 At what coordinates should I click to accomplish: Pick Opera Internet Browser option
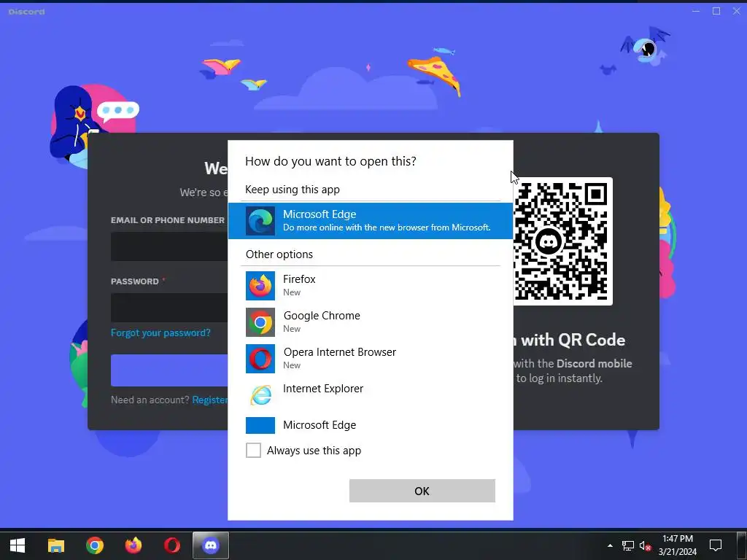[370, 358]
